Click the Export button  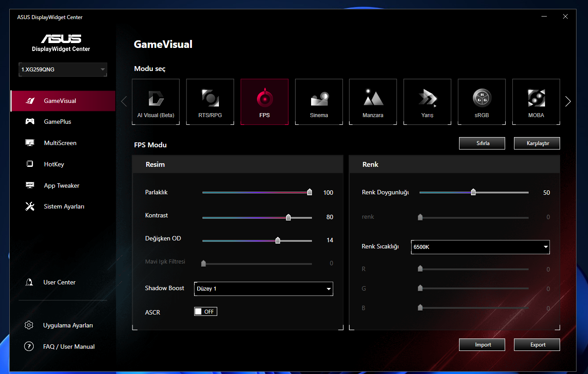[x=537, y=345]
